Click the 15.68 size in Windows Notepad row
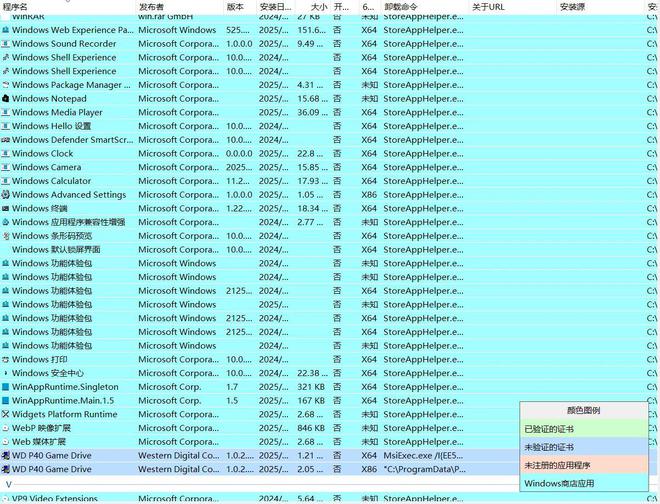Screen dimensions: 660x504 [312, 99]
